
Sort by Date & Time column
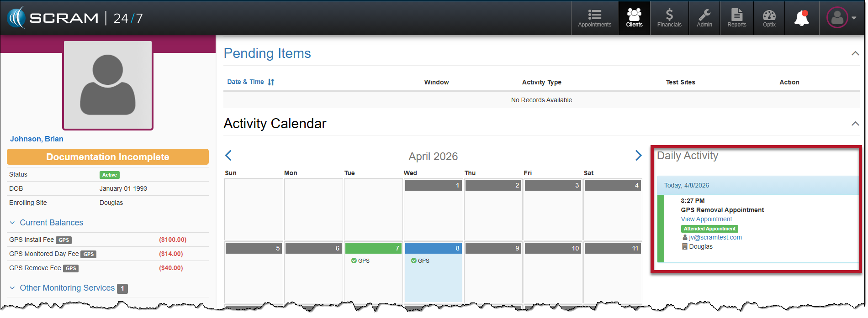[x=250, y=82]
